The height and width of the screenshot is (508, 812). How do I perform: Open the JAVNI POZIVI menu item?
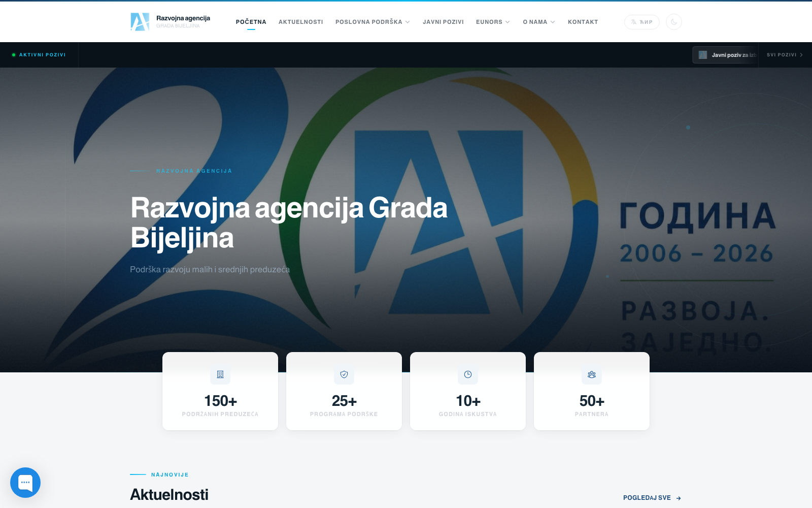point(443,22)
